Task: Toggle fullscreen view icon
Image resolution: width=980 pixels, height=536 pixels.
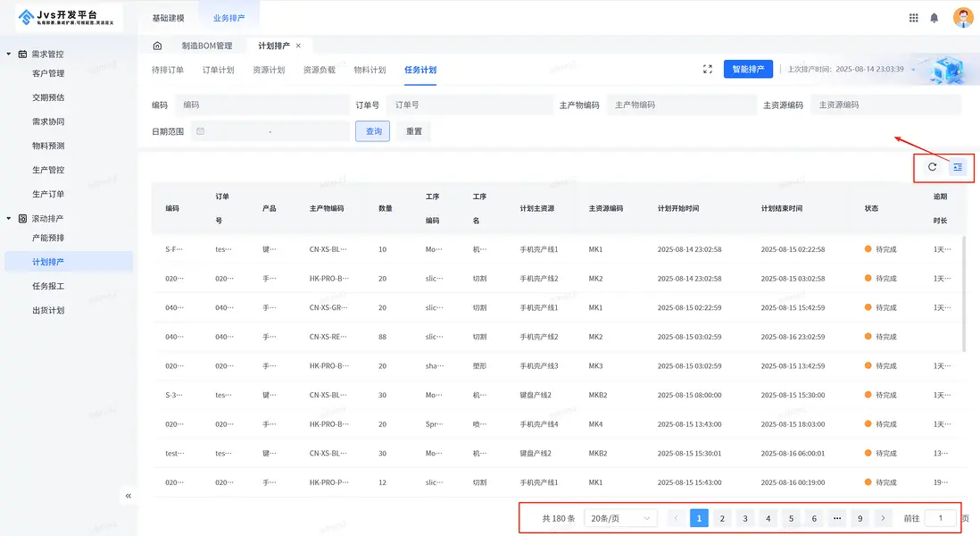Action: 708,70
